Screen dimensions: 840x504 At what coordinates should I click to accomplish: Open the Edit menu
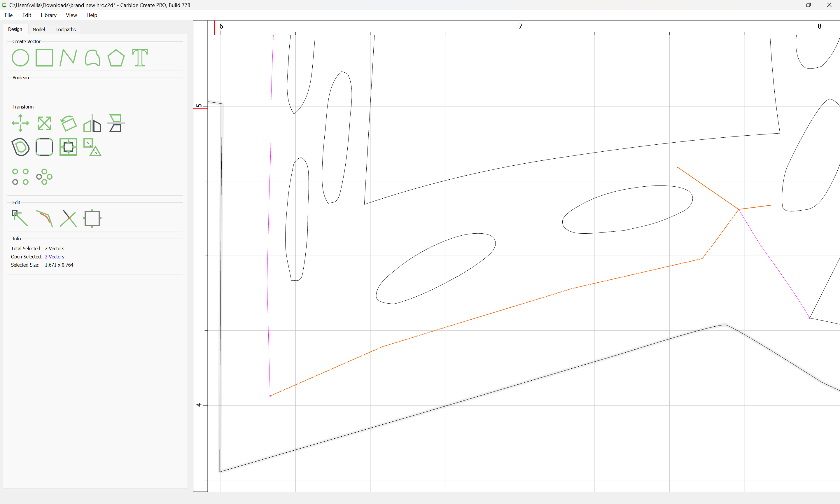(27, 15)
